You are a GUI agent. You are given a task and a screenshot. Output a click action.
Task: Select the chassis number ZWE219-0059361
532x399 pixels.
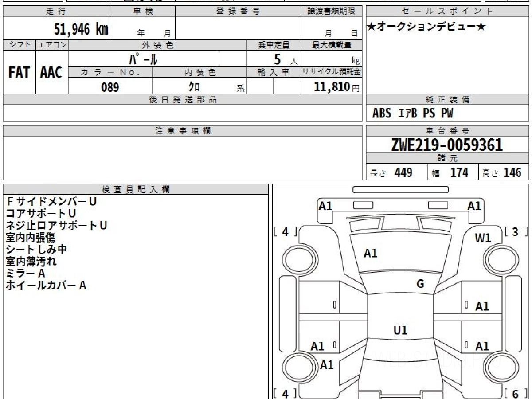447,145
